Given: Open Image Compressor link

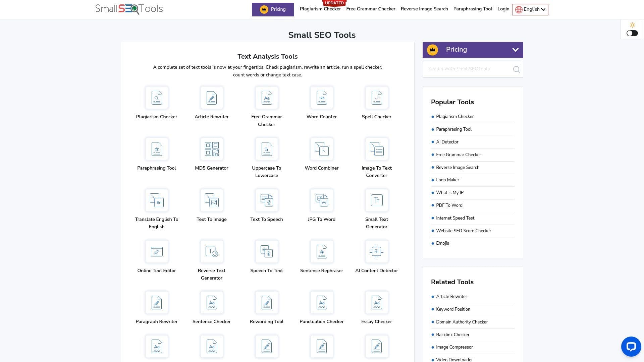Looking at the screenshot, I should click(x=454, y=347).
